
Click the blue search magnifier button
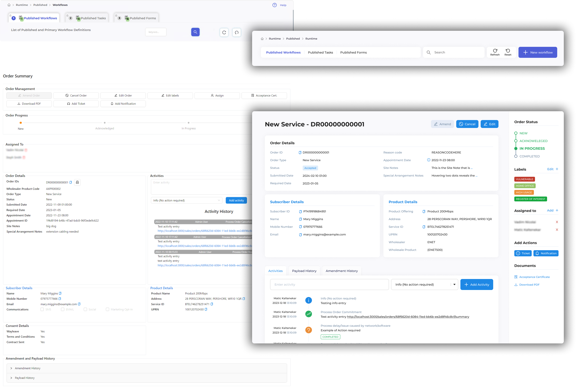(195, 32)
